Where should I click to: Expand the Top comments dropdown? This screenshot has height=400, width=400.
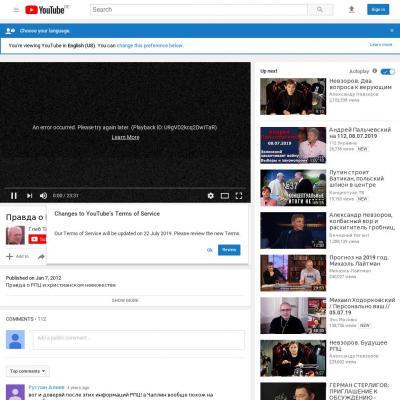click(27, 371)
